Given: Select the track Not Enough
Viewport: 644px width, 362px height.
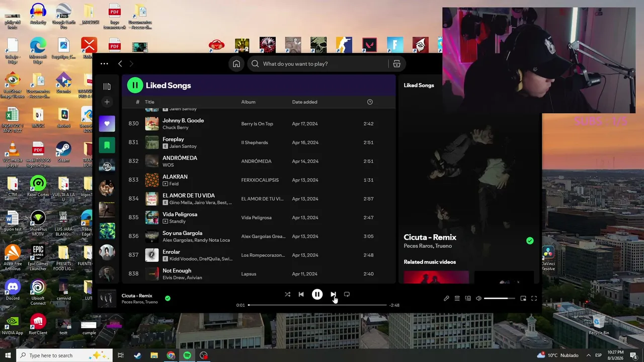Looking at the screenshot, I should 177,270.
